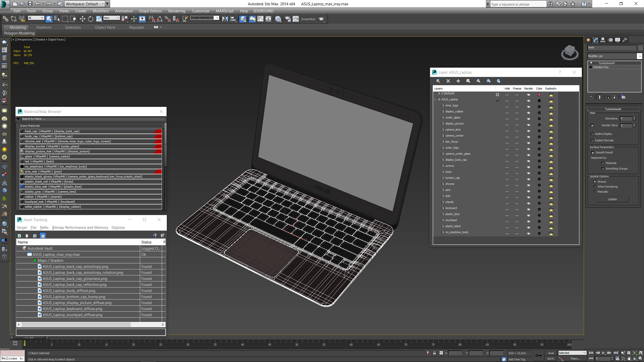The width and height of the screenshot is (644, 362).
Task: Toggle Selection Lock padlock icon
Action: (434, 353)
